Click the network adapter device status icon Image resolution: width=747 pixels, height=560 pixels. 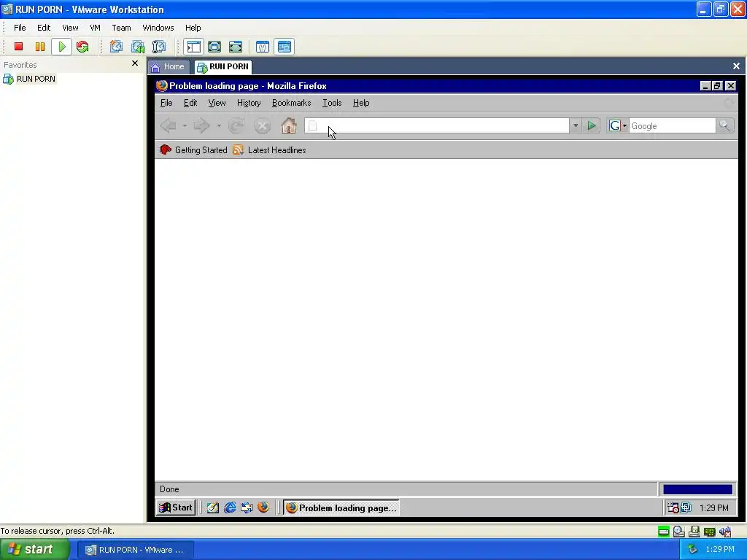(x=709, y=532)
